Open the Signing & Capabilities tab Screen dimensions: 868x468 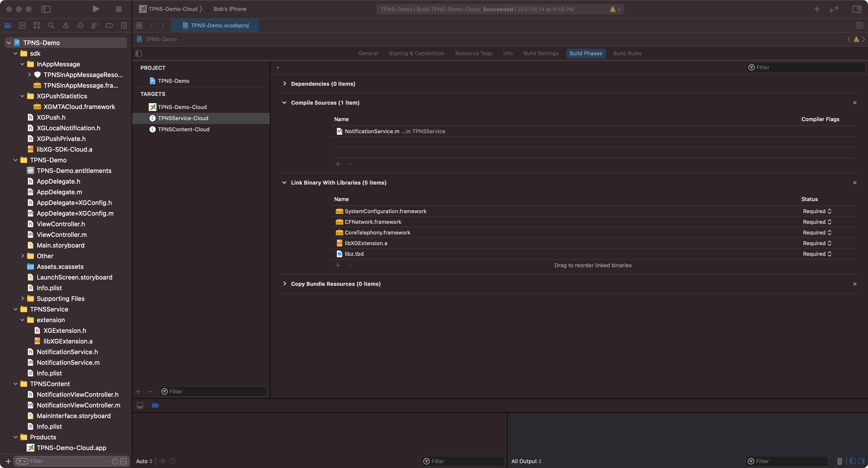pyautogui.click(x=416, y=53)
